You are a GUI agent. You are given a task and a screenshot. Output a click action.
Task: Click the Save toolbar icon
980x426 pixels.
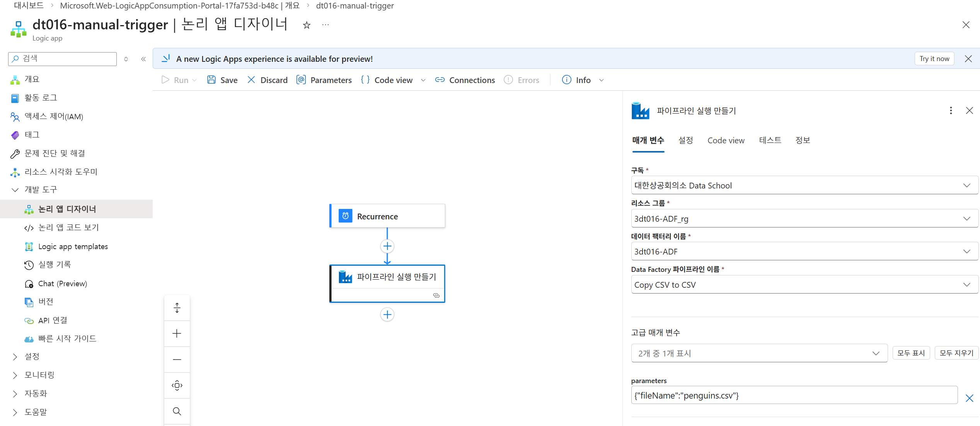click(x=211, y=80)
